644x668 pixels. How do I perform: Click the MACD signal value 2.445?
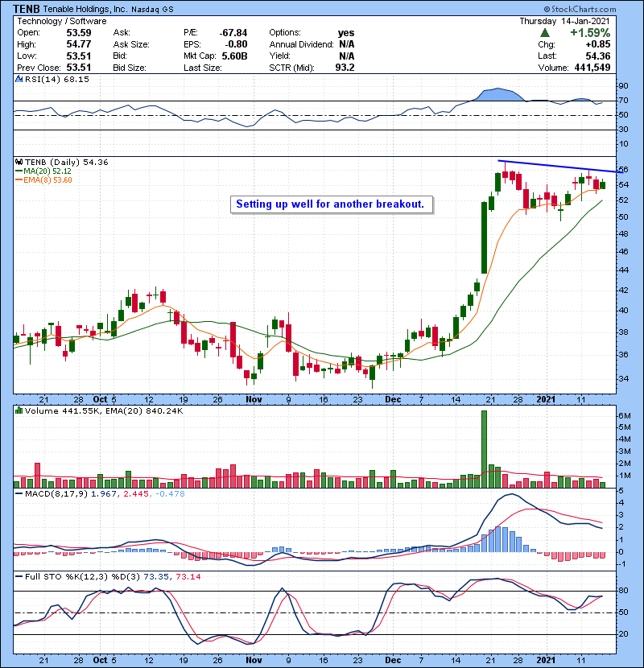click(136, 493)
